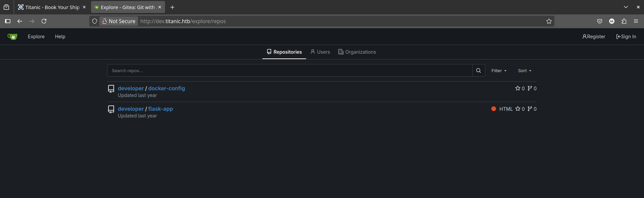The width and height of the screenshot is (644, 198).
Task: Open the flask-app repository link
Action: tap(160, 109)
